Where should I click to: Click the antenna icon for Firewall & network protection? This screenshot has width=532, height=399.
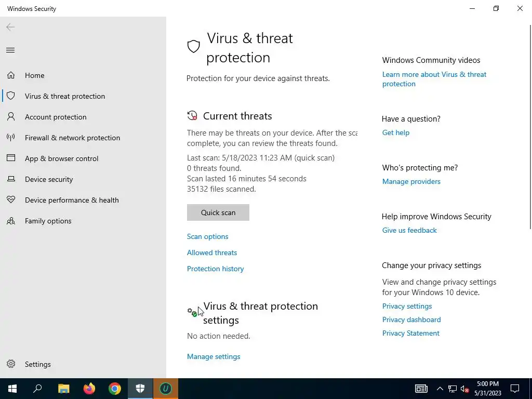(11, 137)
